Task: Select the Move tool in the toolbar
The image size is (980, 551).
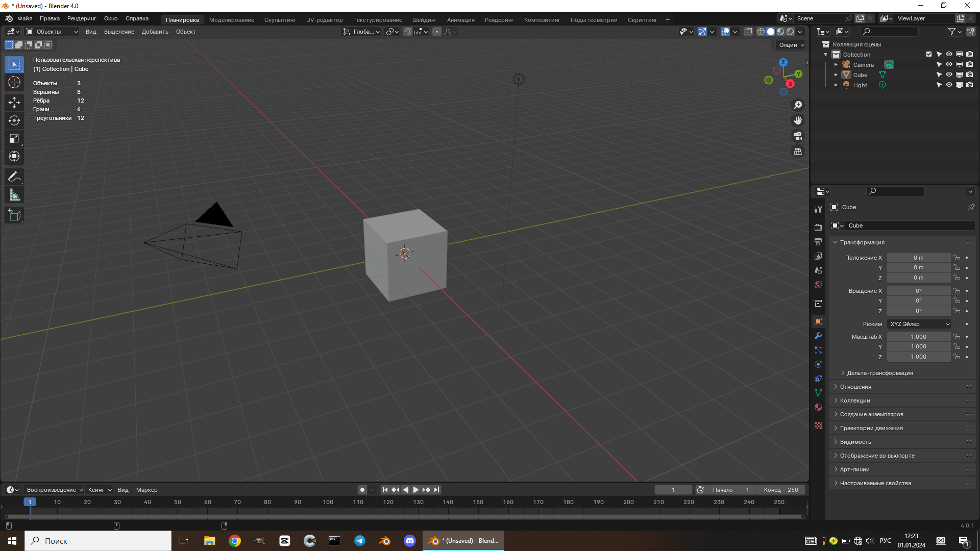Action: click(14, 103)
